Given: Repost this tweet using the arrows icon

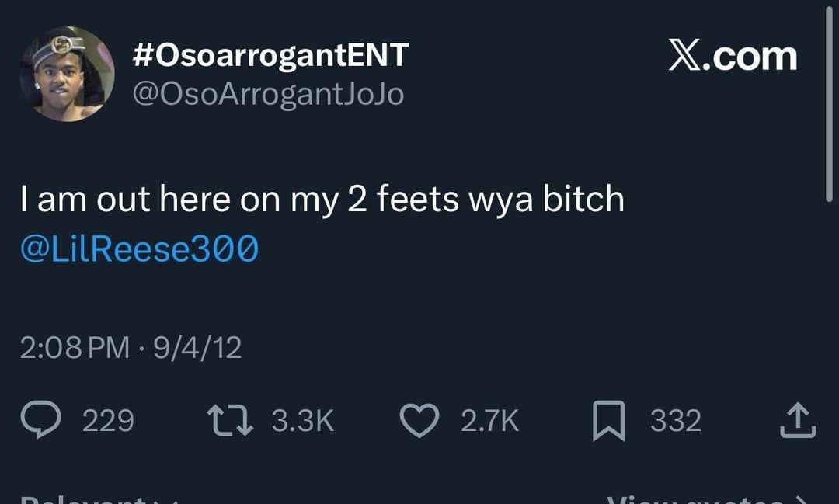Looking at the screenshot, I should coord(230,421).
